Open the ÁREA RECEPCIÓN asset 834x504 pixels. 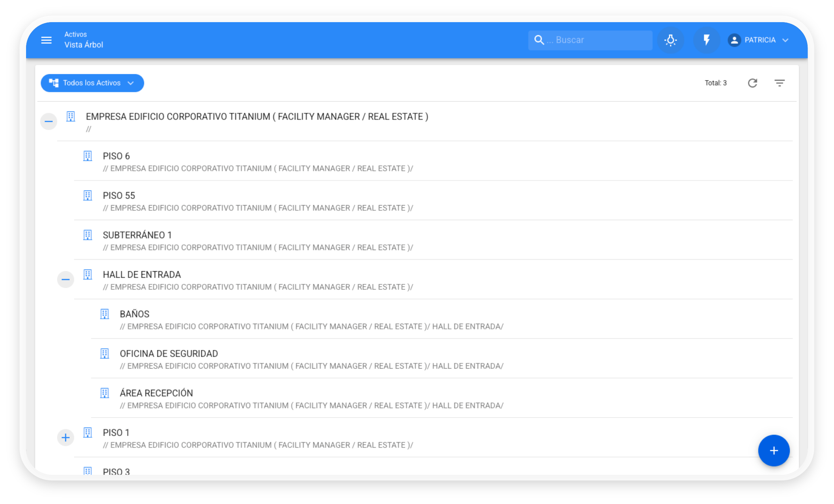pyautogui.click(x=156, y=393)
